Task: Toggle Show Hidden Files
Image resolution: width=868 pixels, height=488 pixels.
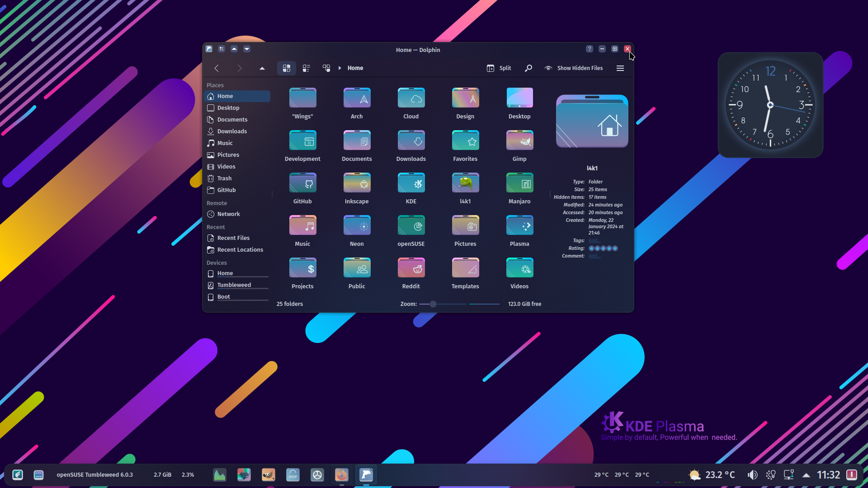Action: [574, 68]
